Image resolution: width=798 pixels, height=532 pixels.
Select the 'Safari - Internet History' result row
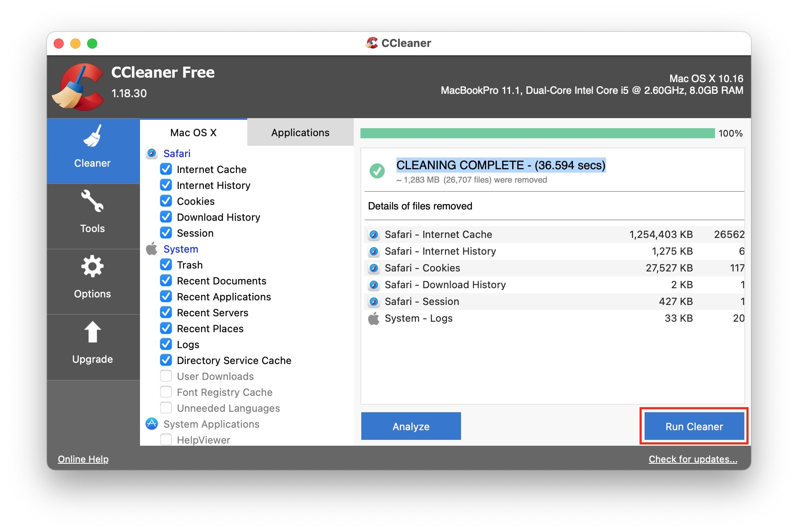(554, 251)
